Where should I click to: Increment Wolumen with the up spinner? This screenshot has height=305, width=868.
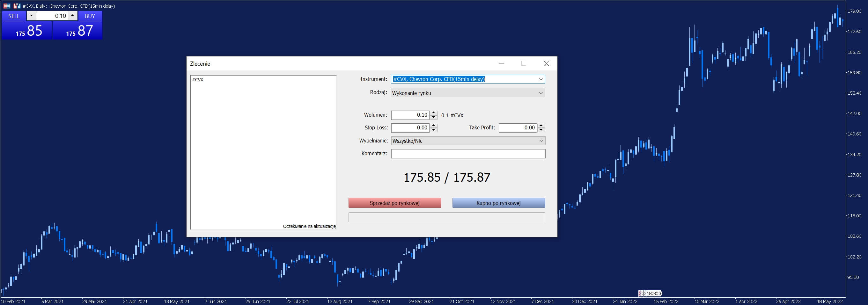434,113
